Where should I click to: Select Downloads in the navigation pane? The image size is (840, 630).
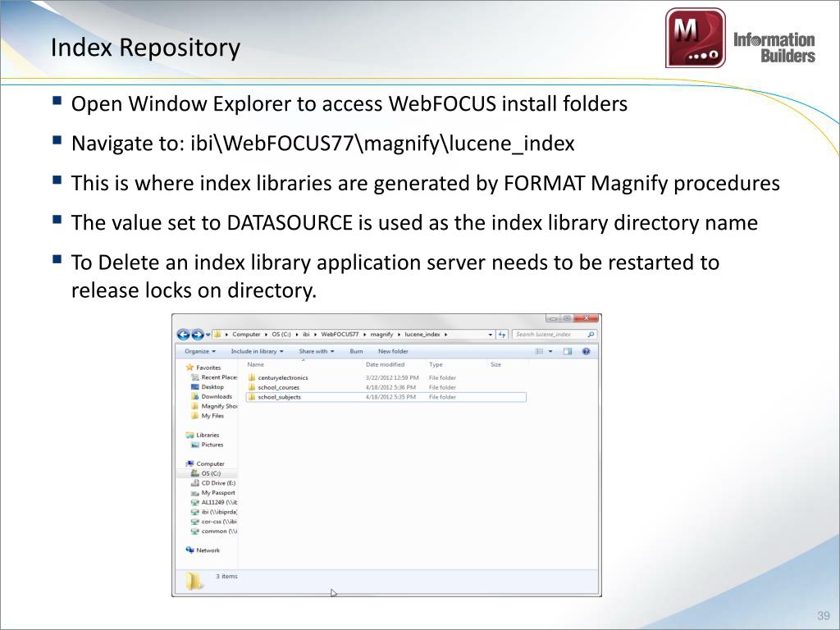217,396
